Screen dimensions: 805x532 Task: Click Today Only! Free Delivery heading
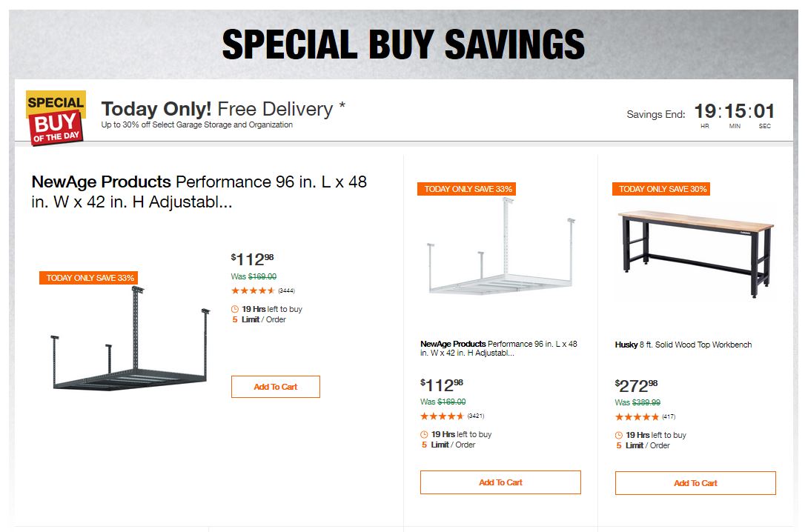[x=223, y=109]
